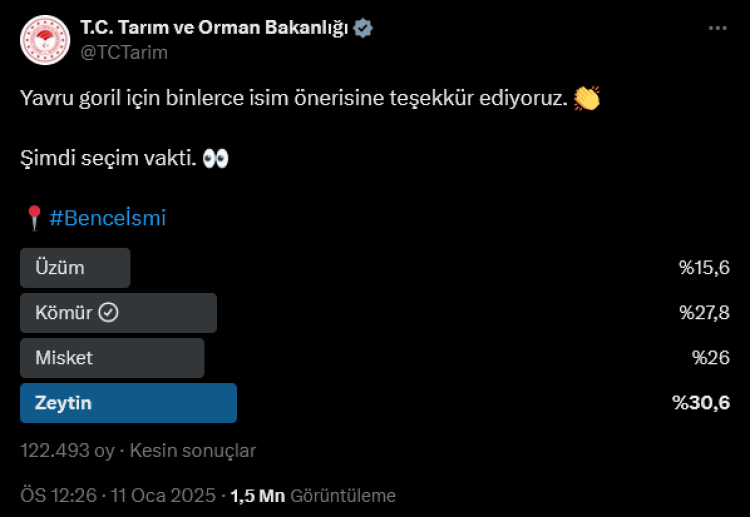Click the checkmark icon beside Kömür
The image size is (750, 517).
pos(109,313)
